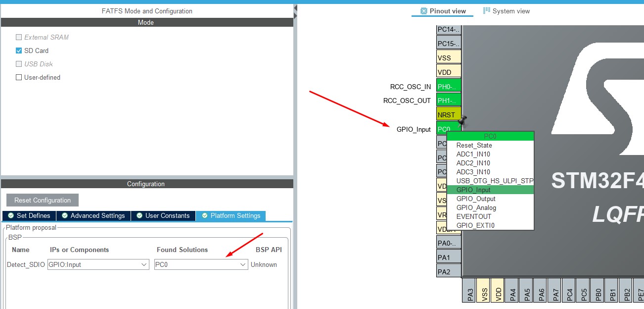644x309 pixels.
Task: Switch to User Constants tab
Action: click(163, 216)
